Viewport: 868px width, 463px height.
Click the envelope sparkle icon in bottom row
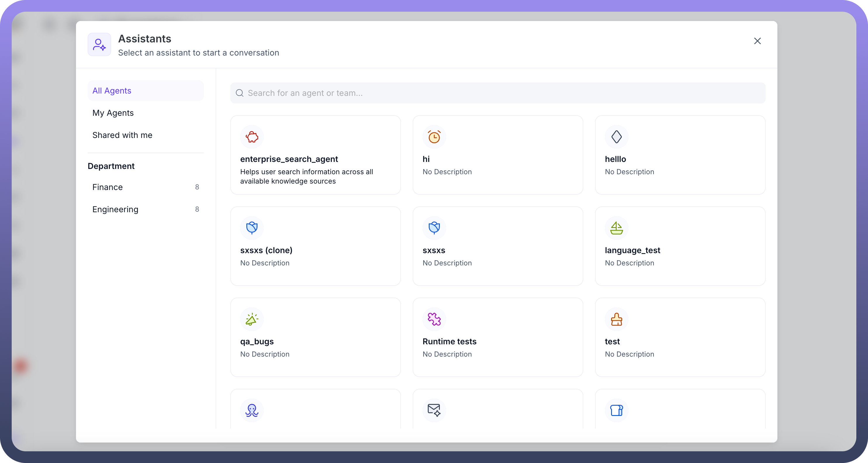434,410
